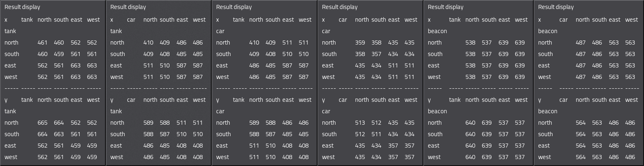Select the value 513 in the car-car panel

(x=360, y=123)
